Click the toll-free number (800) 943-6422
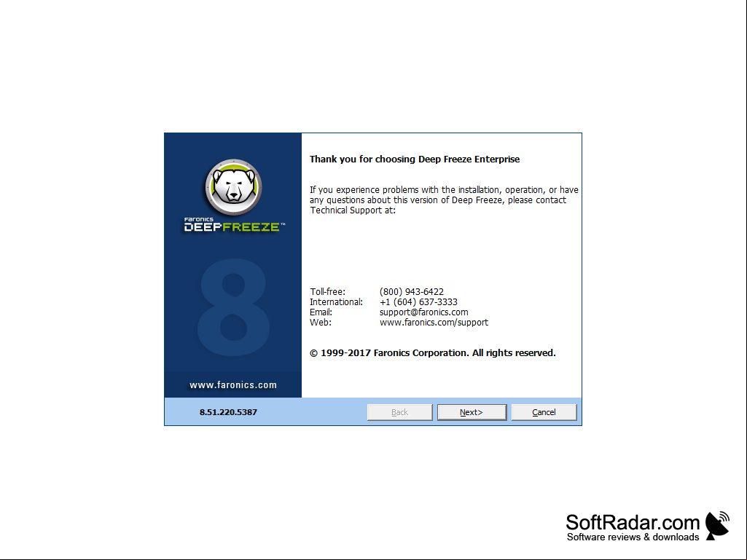This screenshot has width=747, height=560. [x=412, y=291]
